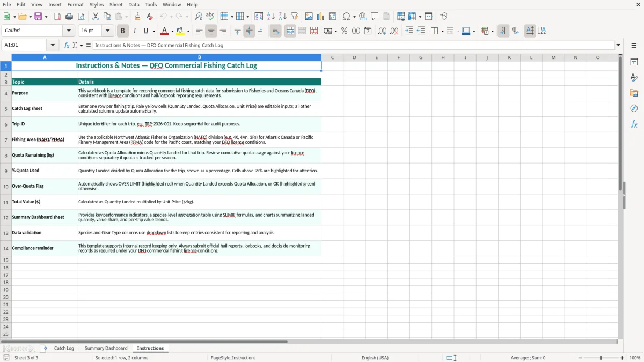Switch to the Catch Log sheet tab

pyautogui.click(x=64, y=348)
